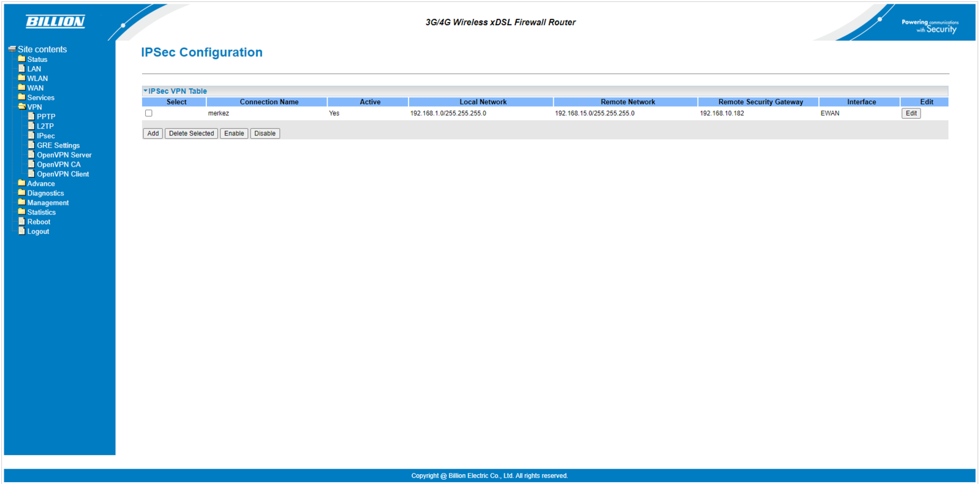Collapse the IPSec VPN Table section
The image size is (980, 484).
pyautogui.click(x=146, y=91)
